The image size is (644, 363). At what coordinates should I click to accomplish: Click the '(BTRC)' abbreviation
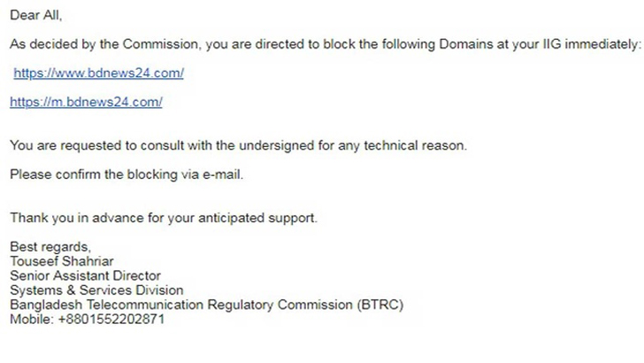380,305
